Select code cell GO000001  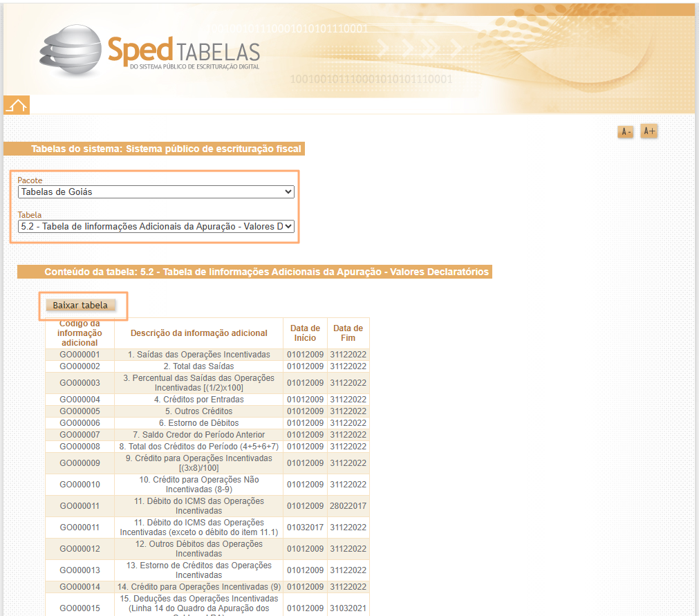click(x=80, y=355)
